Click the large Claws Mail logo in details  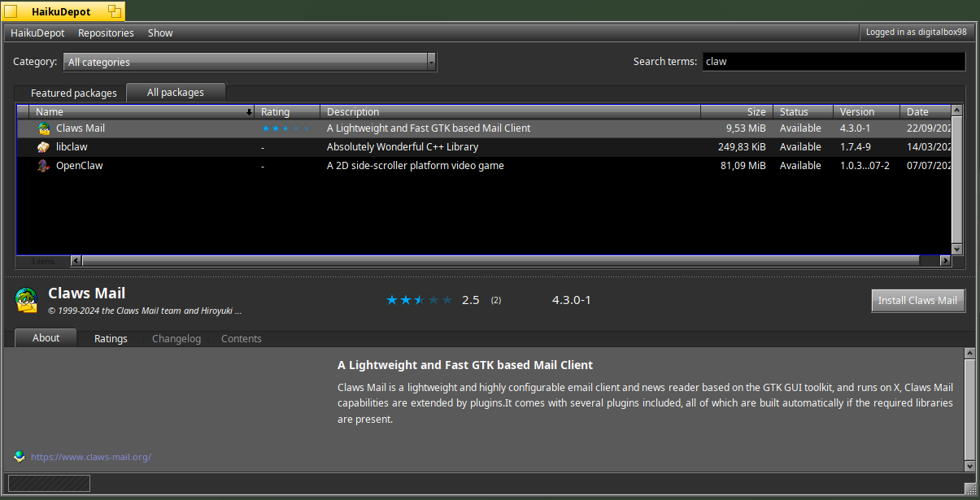click(27, 300)
